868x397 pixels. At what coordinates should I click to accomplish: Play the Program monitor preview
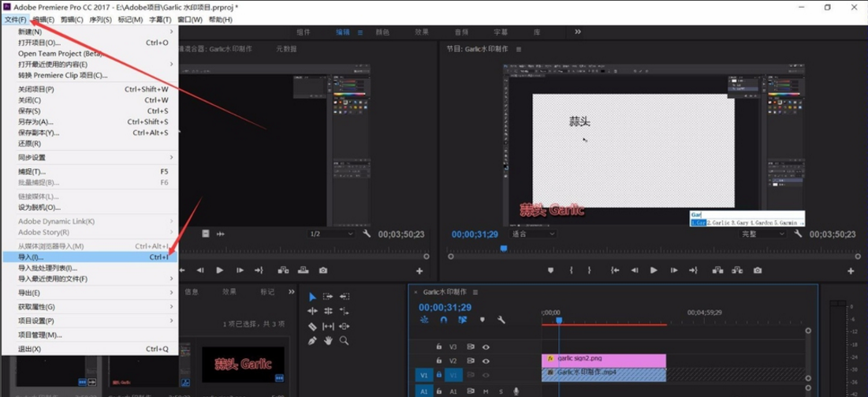coord(654,271)
